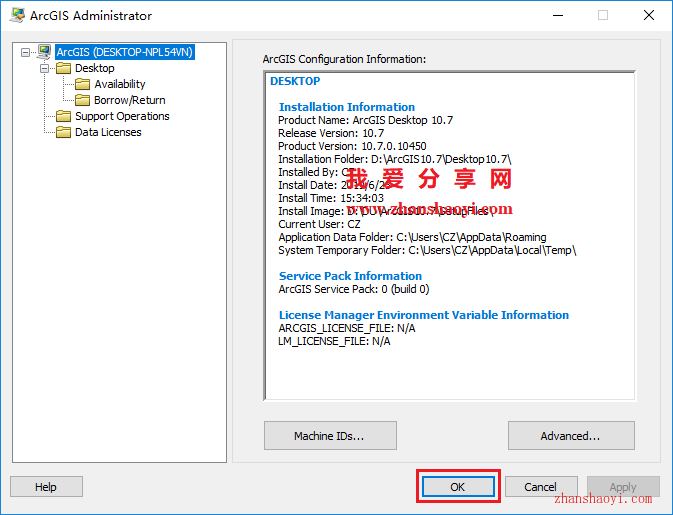Select ArcGIS (DESKTOP-NPL54VN) tree item
The height and width of the screenshot is (515, 673).
(124, 52)
